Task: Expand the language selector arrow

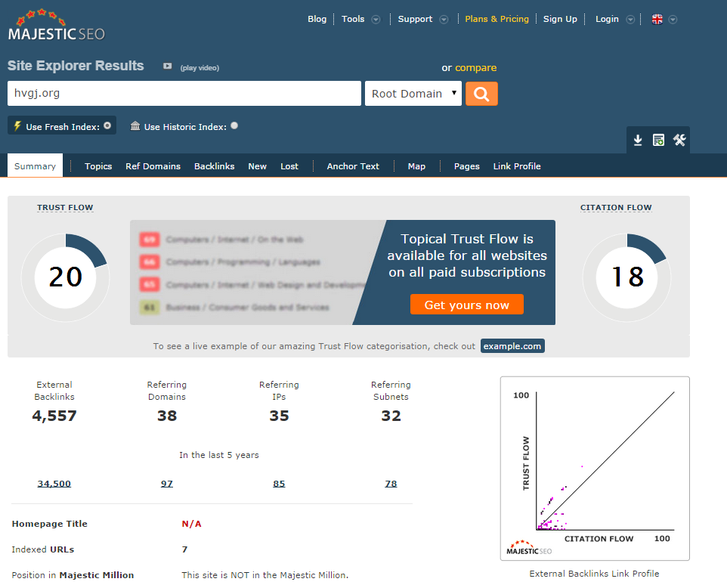Action: (x=673, y=20)
